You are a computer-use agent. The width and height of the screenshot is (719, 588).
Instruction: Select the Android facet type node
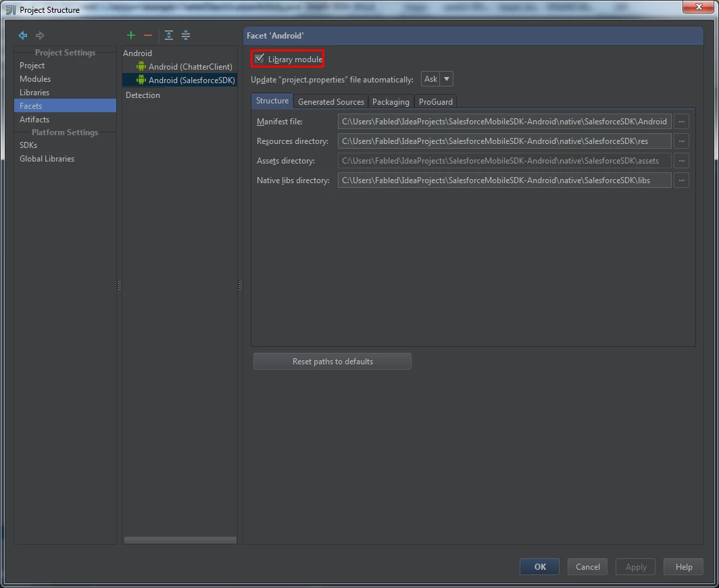pos(137,53)
